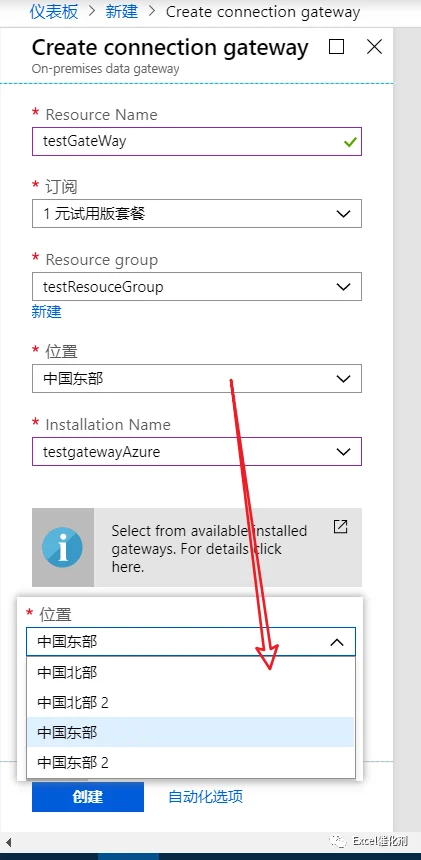The width and height of the screenshot is (421, 860).
Task: Close the Create connection gateway blade
Action: tap(374, 47)
